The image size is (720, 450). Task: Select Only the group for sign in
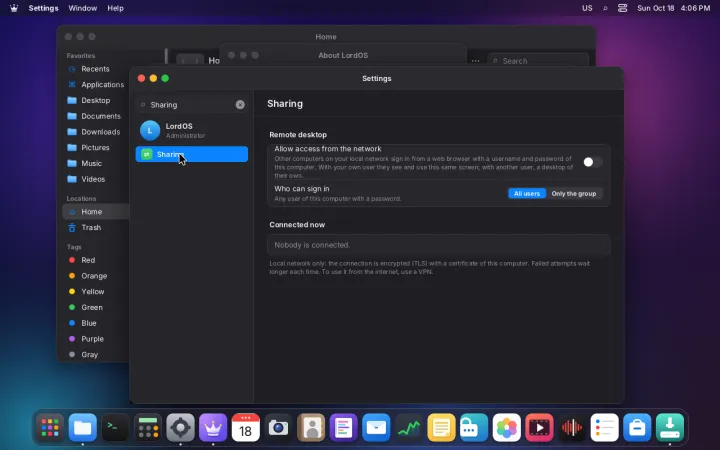click(x=574, y=194)
